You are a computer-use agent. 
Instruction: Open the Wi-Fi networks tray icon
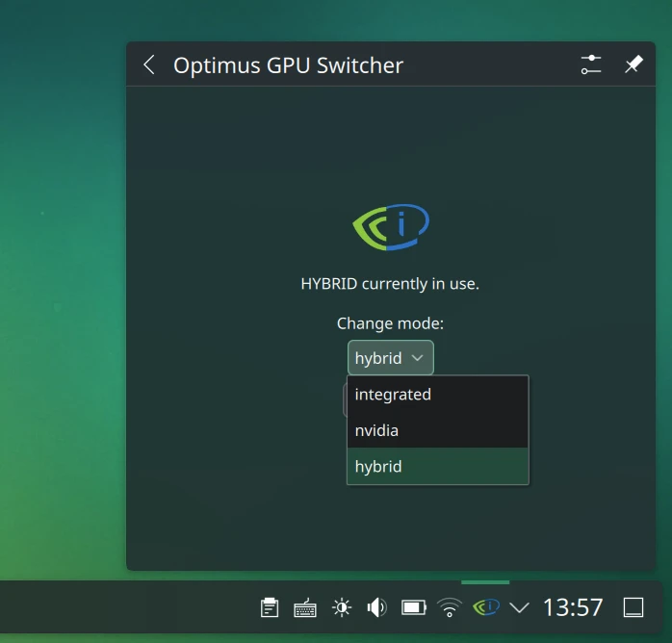pos(450,607)
